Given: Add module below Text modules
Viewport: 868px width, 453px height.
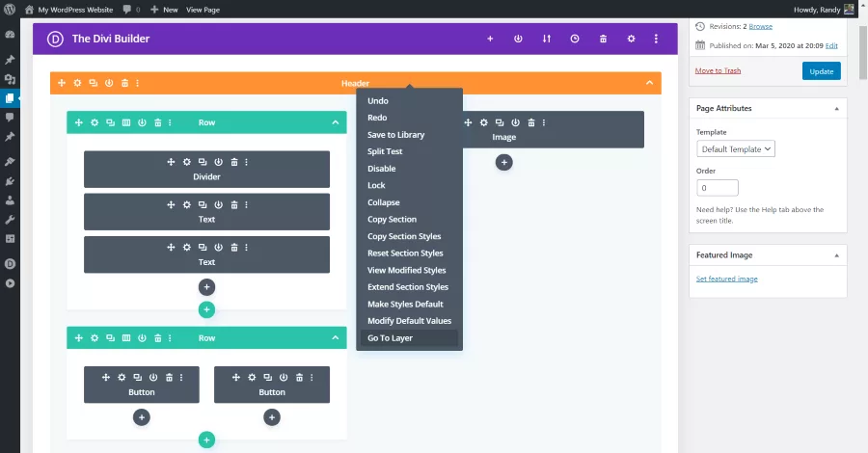Looking at the screenshot, I should coord(206,287).
